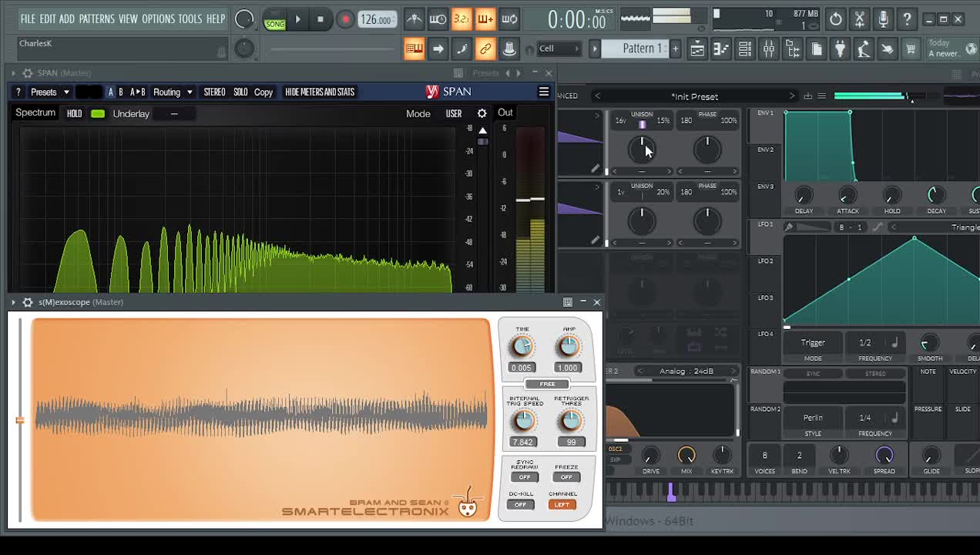
Task: Click the oscillator 1 UNISON knob
Action: [x=642, y=150]
